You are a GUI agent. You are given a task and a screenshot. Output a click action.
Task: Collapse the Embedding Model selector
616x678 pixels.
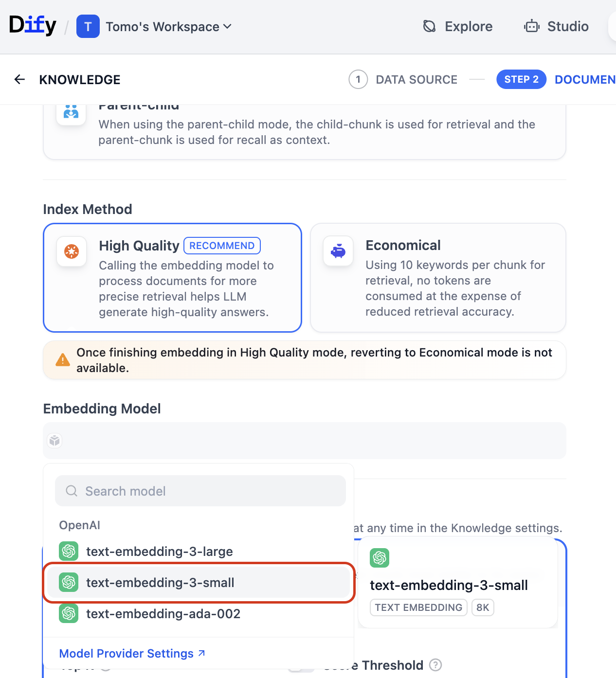coord(304,441)
